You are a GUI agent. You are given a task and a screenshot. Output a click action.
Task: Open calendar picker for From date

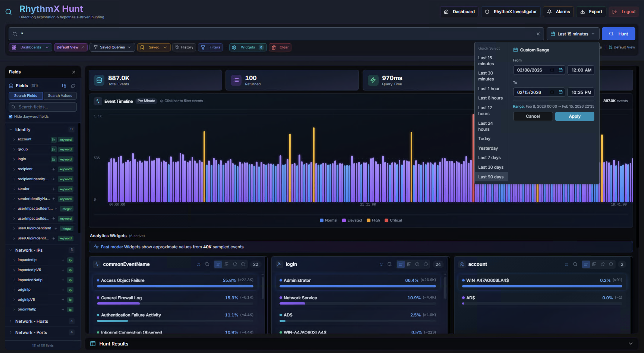click(561, 70)
